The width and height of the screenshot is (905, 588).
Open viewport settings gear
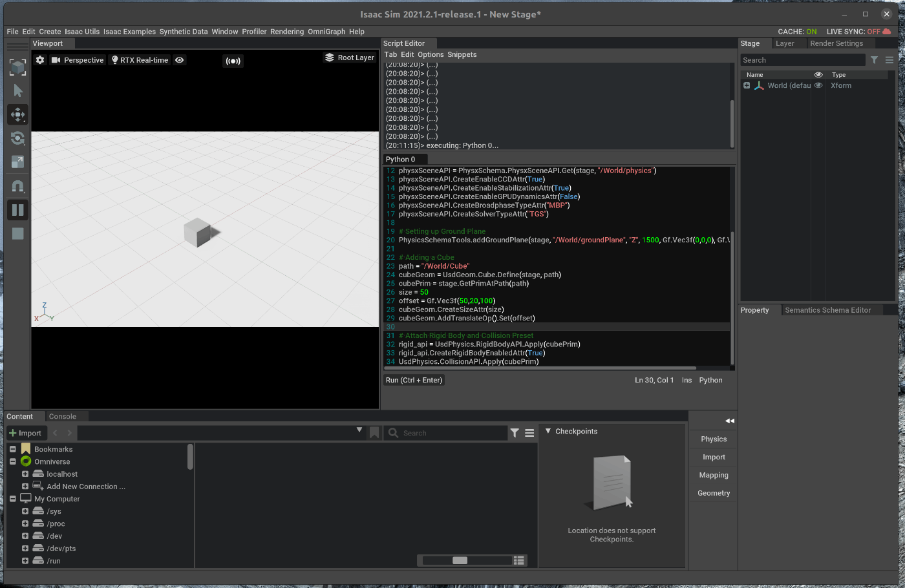40,60
